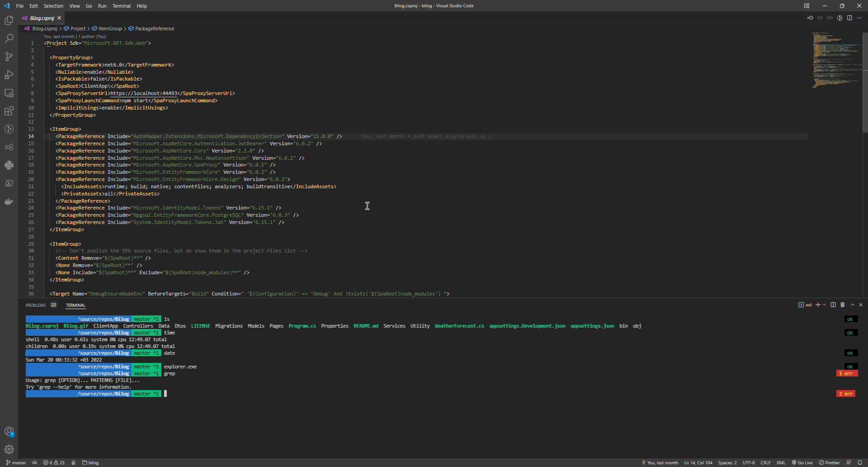The width and height of the screenshot is (868, 467).
Task: Open the Edit menu
Action: point(33,6)
